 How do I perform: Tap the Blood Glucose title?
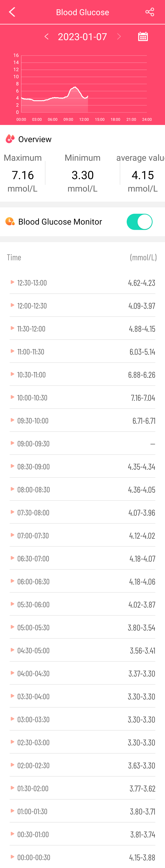tap(82, 12)
